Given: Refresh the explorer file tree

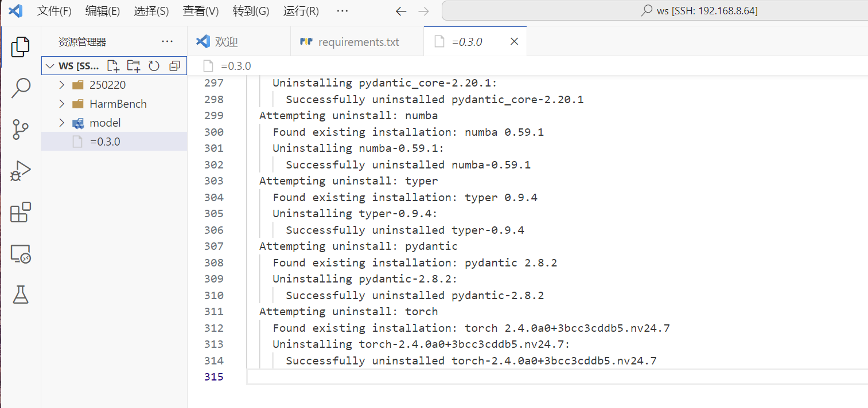Looking at the screenshot, I should click(x=154, y=66).
